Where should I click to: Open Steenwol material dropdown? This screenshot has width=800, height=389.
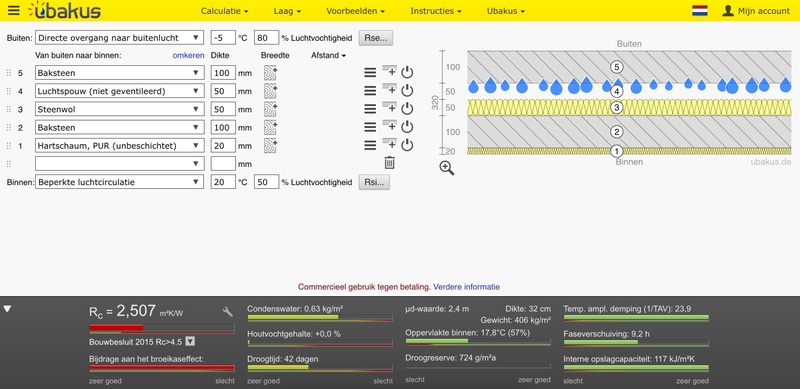[120, 109]
